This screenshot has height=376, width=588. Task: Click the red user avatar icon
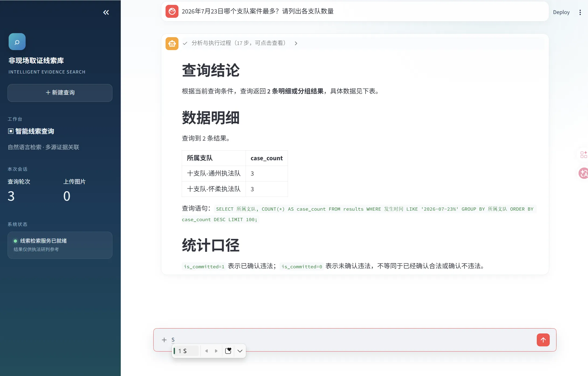pos(172,11)
